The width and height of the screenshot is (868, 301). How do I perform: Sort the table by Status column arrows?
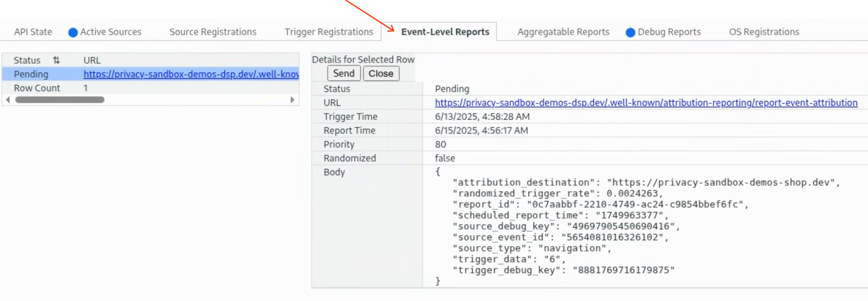point(56,60)
